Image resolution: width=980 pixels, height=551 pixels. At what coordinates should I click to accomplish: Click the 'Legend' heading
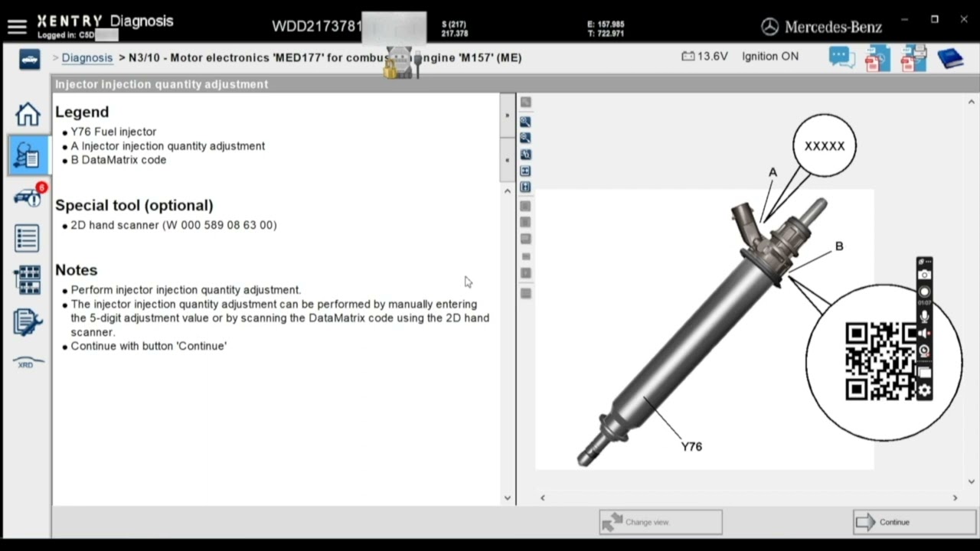(x=82, y=112)
